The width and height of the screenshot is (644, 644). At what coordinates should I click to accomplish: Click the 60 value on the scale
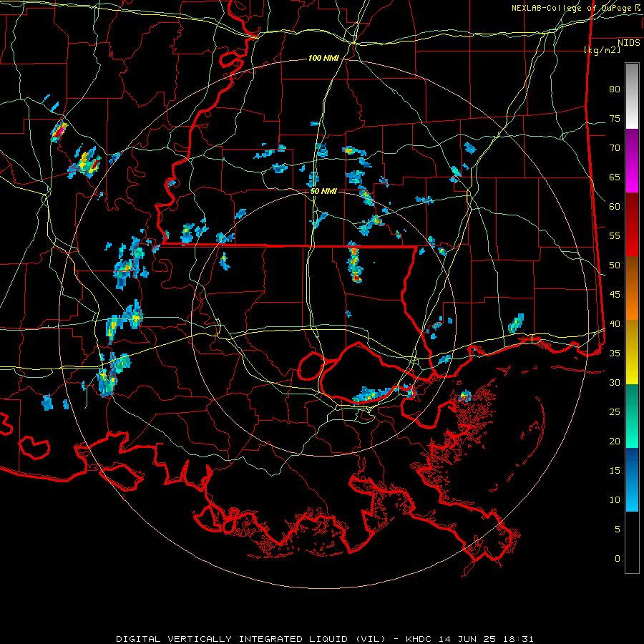[x=615, y=207]
